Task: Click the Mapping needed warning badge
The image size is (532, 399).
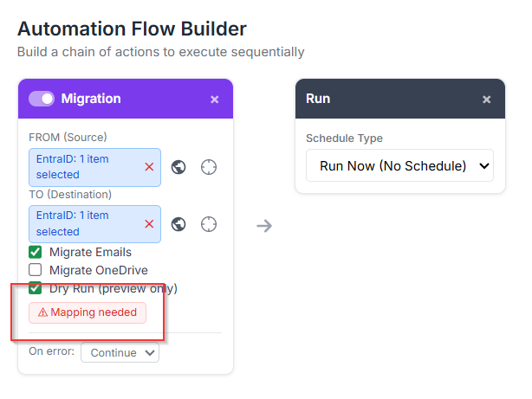Action: (88, 312)
